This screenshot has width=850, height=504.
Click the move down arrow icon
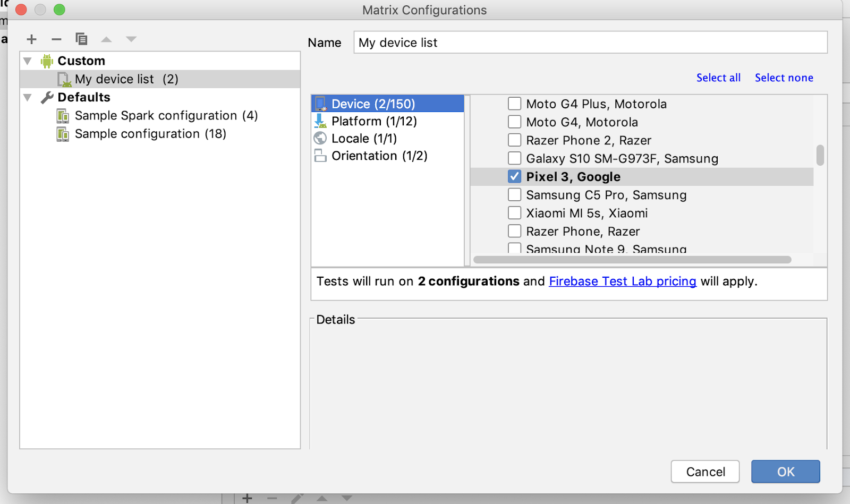pos(131,39)
